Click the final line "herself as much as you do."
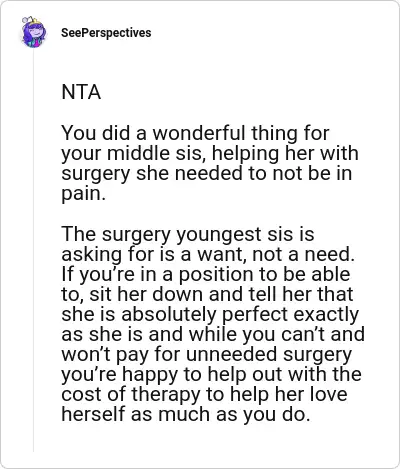Image resolution: width=400 pixels, height=469 pixels. click(x=186, y=414)
